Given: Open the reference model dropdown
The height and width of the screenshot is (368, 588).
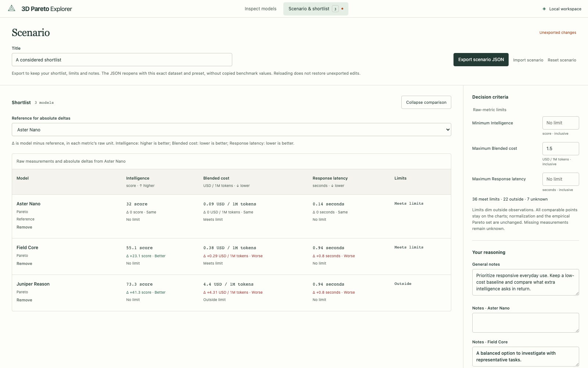Looking at the screenshot, I should point(232,130).
